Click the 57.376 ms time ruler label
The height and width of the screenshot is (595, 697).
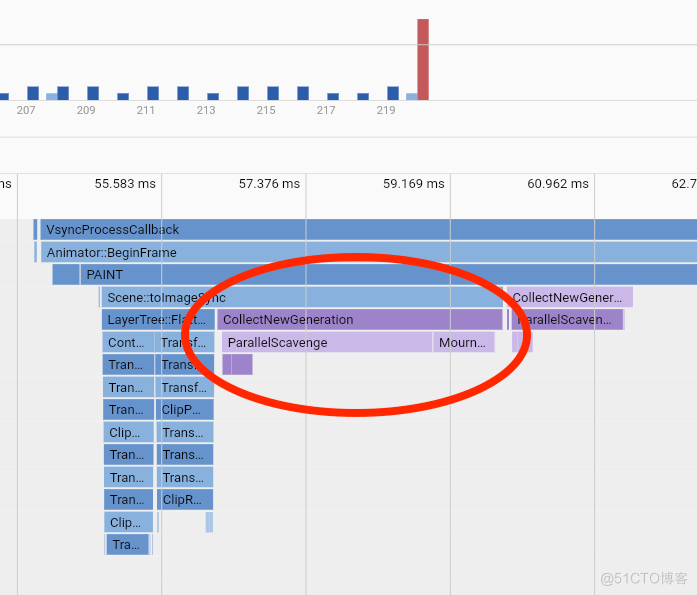point(269,184)
